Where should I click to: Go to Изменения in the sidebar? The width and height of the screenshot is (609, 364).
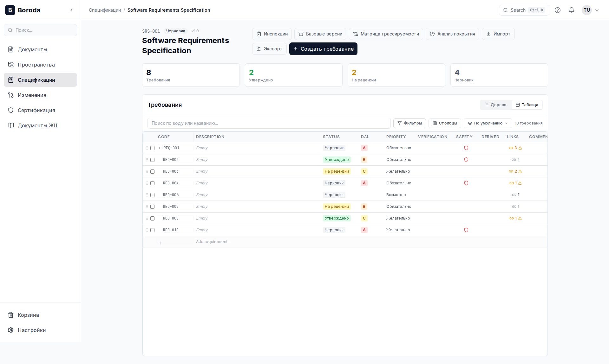tap(32, 95)
